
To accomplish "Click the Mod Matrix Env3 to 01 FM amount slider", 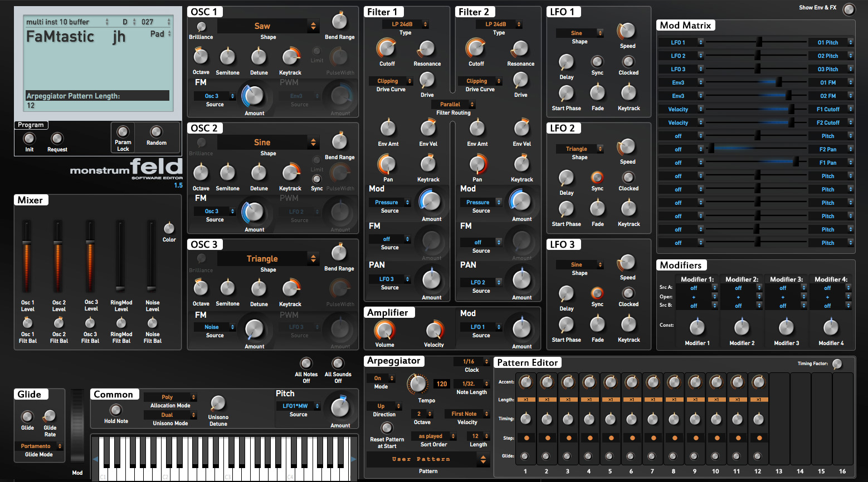I will (755, 82).
